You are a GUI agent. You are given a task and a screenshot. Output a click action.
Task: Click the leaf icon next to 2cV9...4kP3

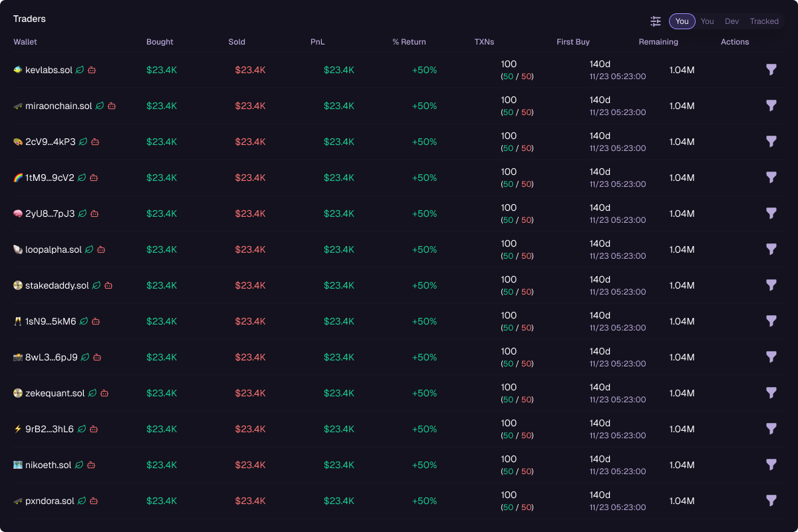pyautogui.click(x=83, y=142)
